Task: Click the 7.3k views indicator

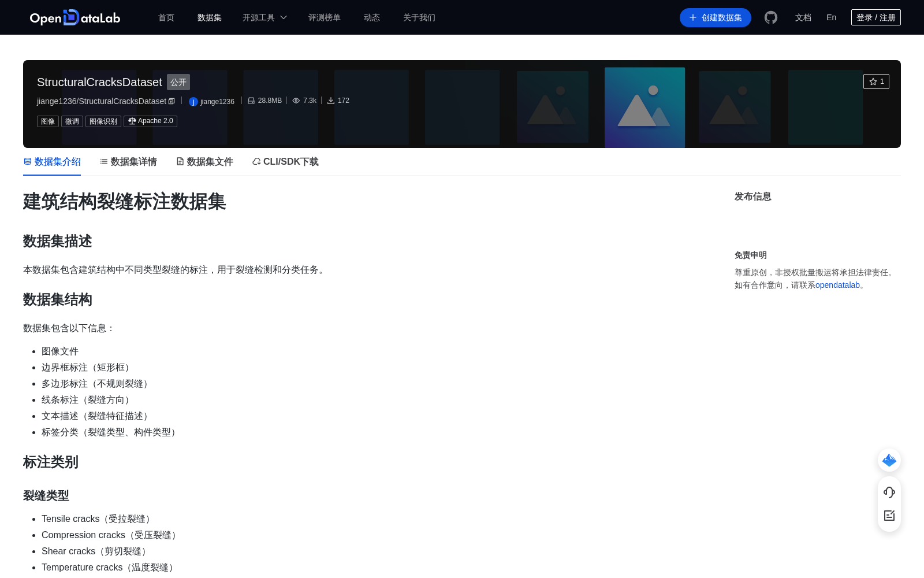Action: [304, 101]
